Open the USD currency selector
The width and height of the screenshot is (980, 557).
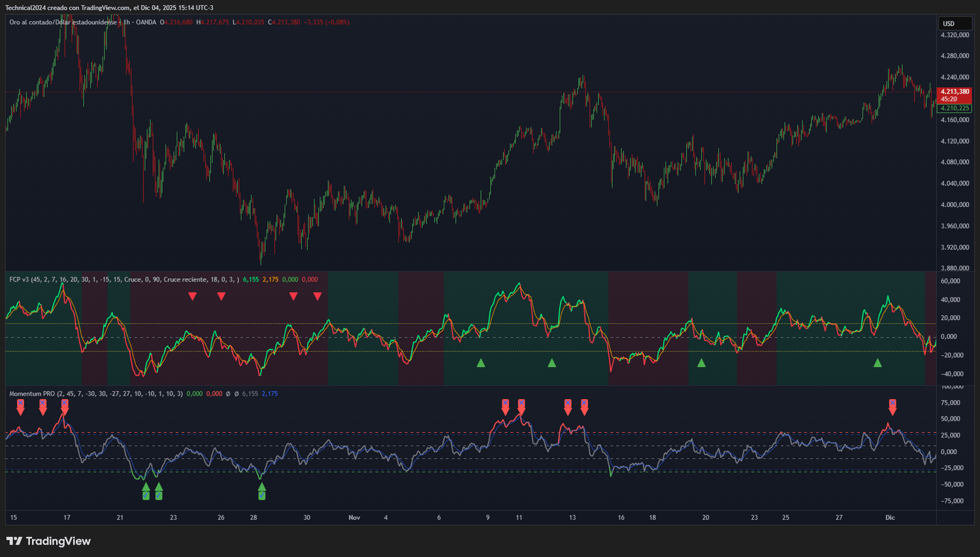[x=955, y=24]
